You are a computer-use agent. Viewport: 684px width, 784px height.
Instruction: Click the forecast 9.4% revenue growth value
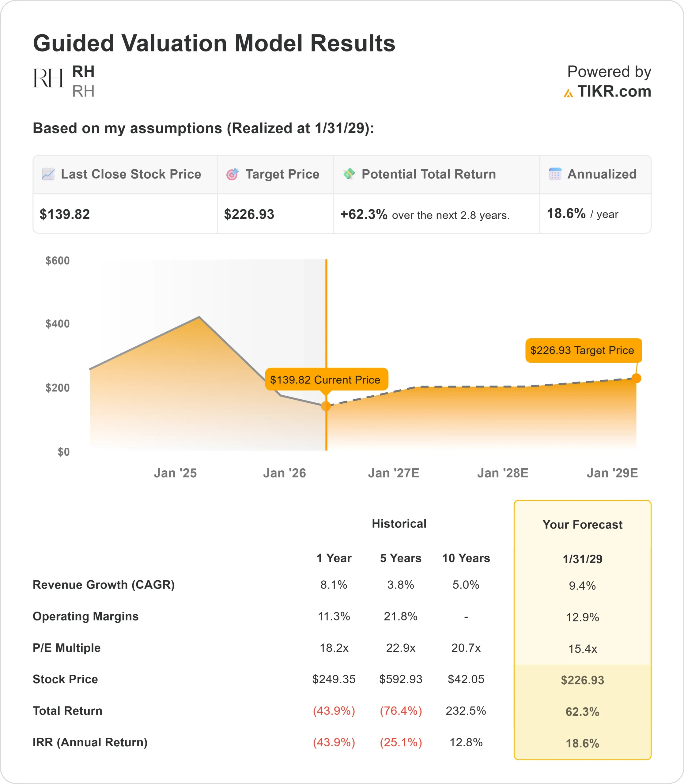point(582,586)
